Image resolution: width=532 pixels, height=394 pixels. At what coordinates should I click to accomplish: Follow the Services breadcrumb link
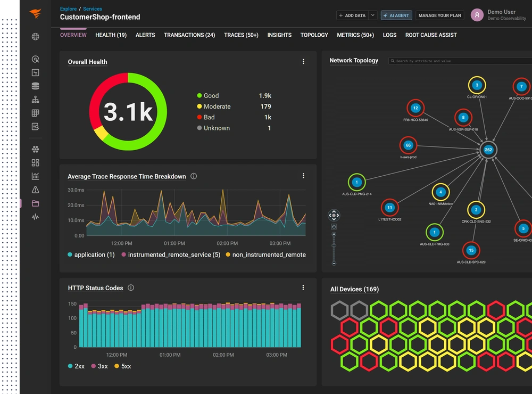(x=92, y=9)
